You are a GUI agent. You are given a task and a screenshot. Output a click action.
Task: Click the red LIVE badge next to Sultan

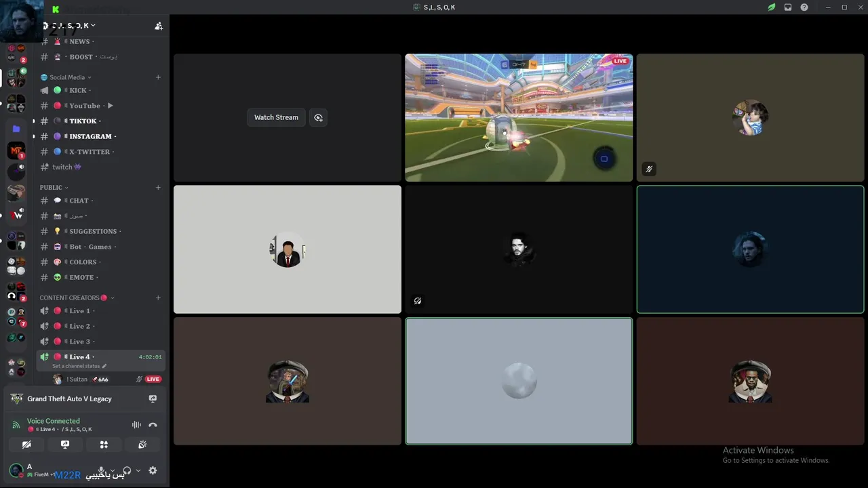[x=153, y=379]
